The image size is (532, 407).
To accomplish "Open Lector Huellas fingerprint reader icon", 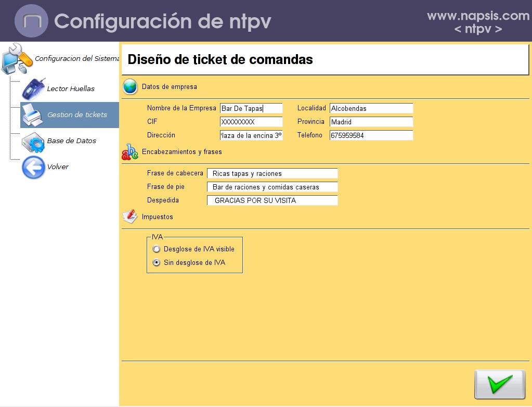I will [x=33, y=88].
